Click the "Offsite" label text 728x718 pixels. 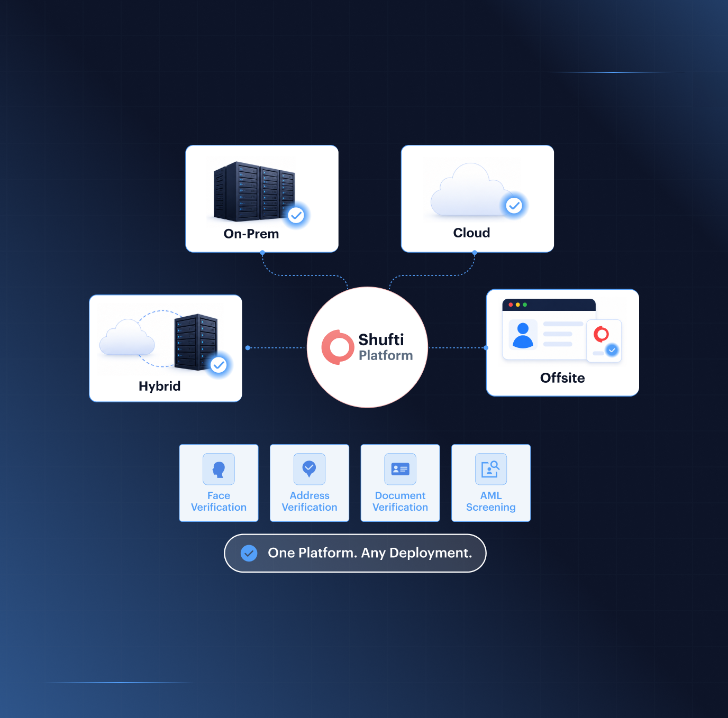(x=562, y=378)
